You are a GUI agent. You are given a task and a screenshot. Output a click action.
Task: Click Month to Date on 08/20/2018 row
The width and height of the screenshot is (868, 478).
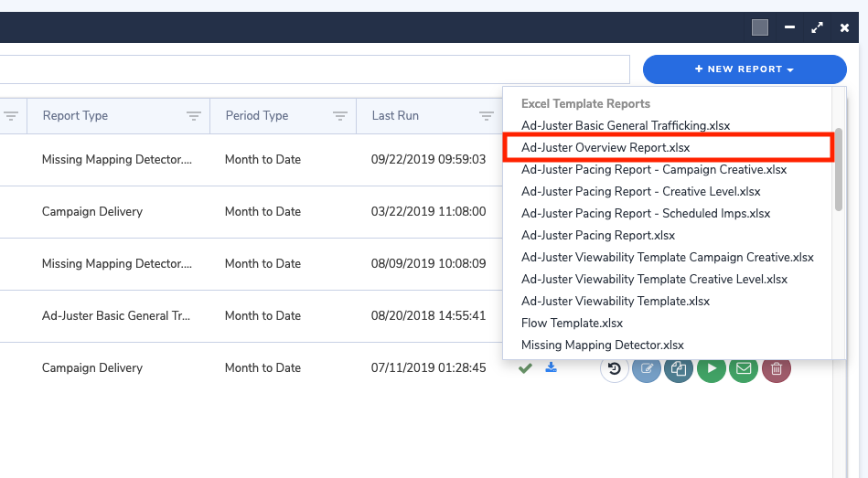(263, 316)
